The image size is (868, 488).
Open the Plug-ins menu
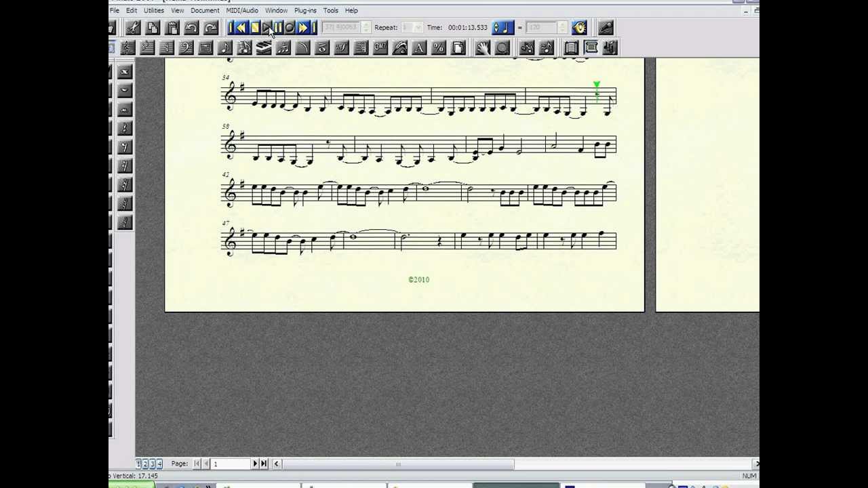coord(305,10)
